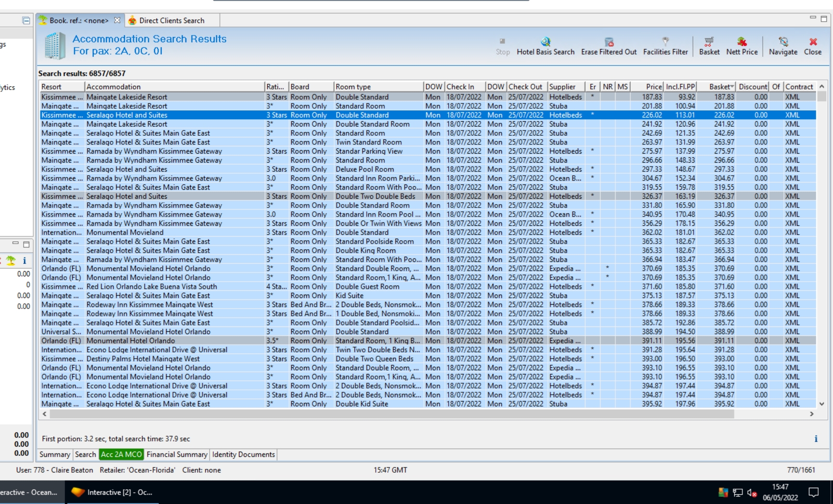Image resolution: width=833 pixels, height=504 pixels.
Task: Open the Basket from the toolbar
Action: pos(709,46)
